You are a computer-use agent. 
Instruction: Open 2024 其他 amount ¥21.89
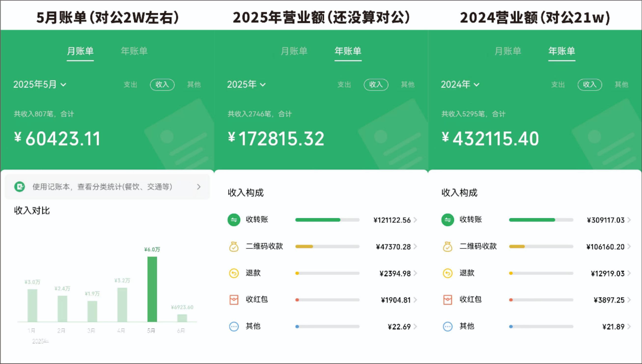[613, 327]
